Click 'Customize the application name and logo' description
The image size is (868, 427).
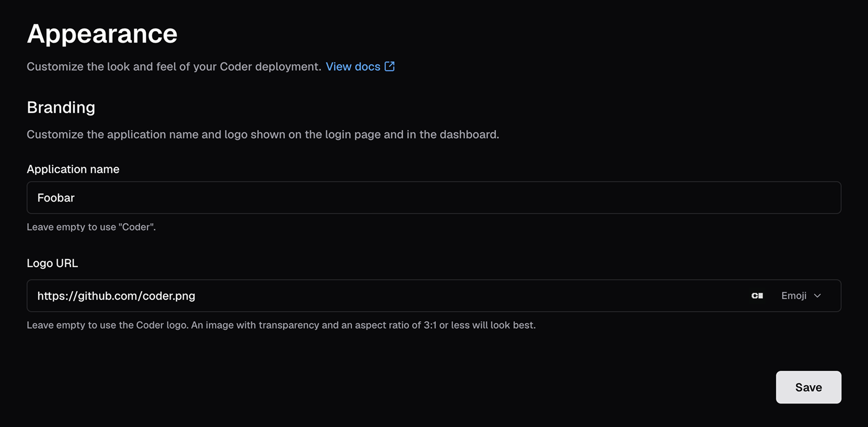[x=263, y=134]
